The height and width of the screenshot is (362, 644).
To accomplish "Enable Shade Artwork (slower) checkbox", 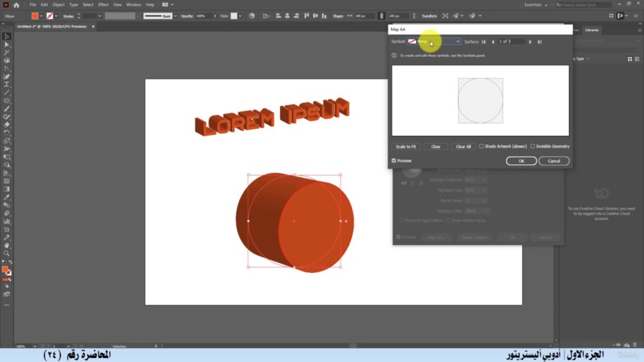I will pos(481,146).
